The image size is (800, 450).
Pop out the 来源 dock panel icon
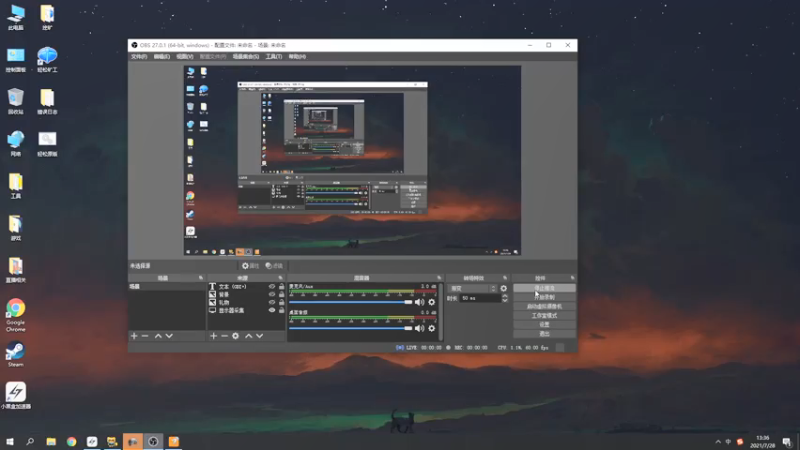[281, 278]
